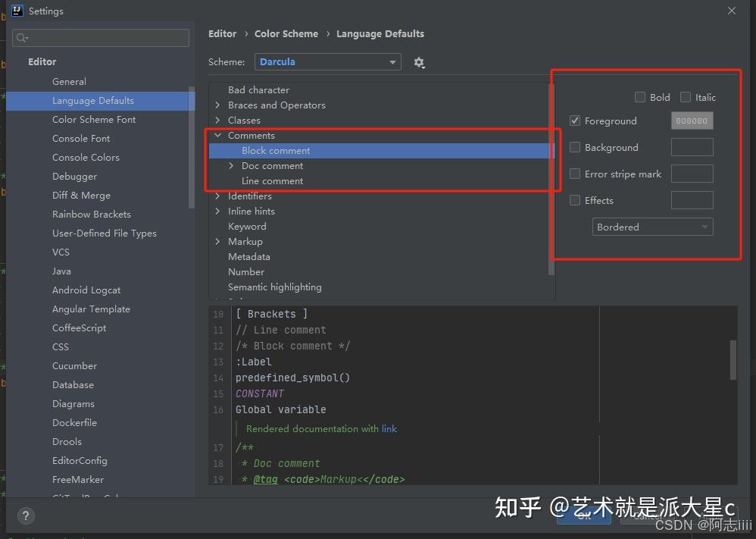The image size is (756, 539).
Task: Expand Braces and Operators node
Action: coord(218,105)
